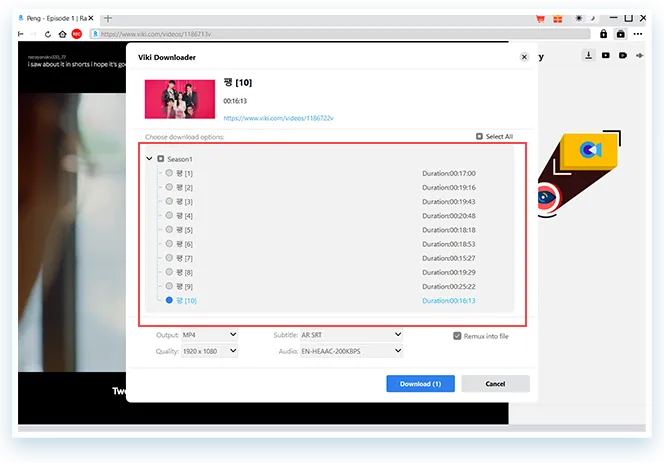Close the Viki Downloader dialog

tap(524, 57)
